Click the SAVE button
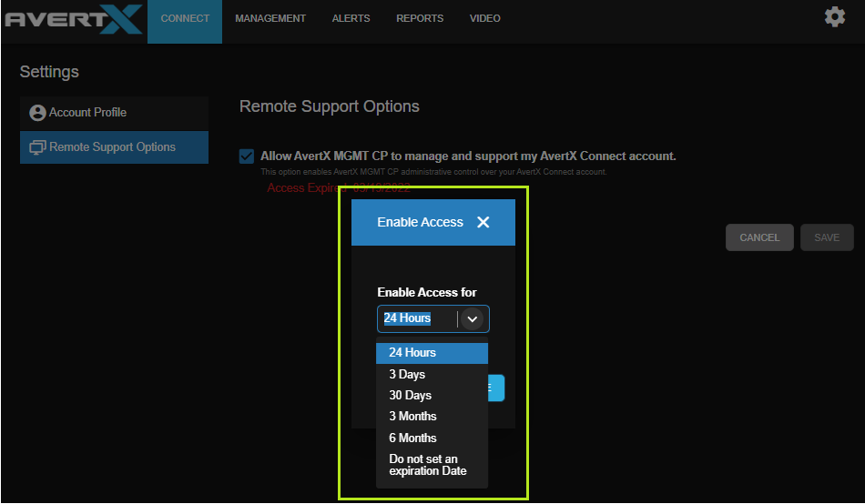This screenshot has width=865, height=504. point(827,237)
